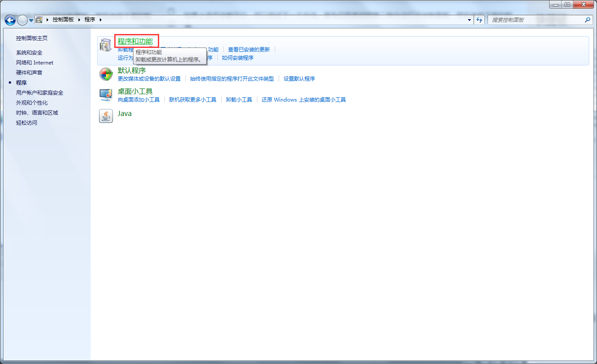597x364 pixels.
Task: Click 还原 Windows 上安装的桌面小工具
Action: coord(304,100)
